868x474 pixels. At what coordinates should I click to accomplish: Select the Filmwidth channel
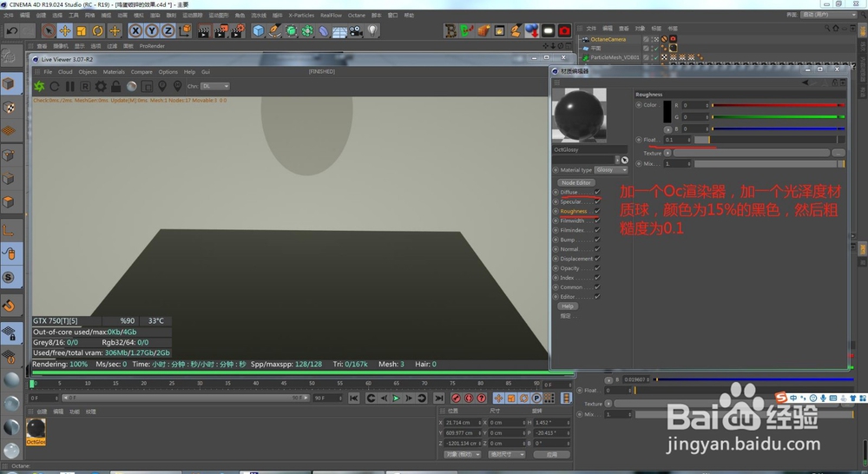572,221
